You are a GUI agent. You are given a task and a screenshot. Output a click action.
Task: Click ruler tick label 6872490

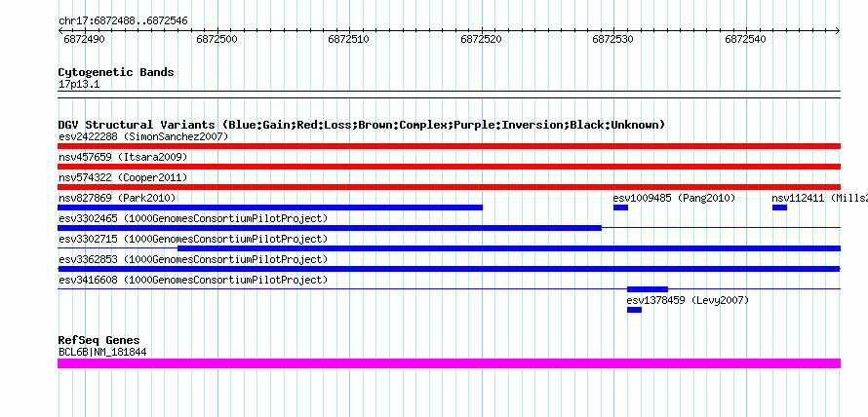[84, 39]
